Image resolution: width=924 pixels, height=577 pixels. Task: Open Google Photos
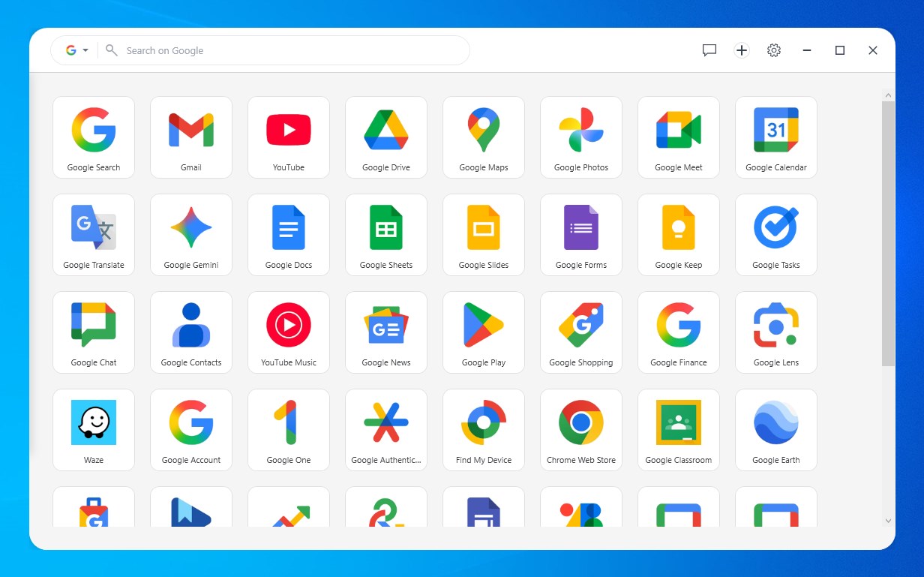581,137
